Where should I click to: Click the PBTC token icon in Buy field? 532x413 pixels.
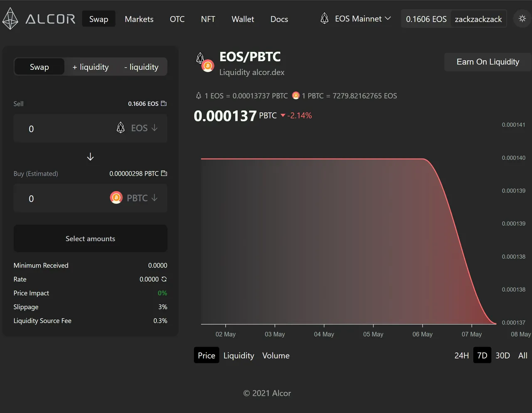[116, 198]
